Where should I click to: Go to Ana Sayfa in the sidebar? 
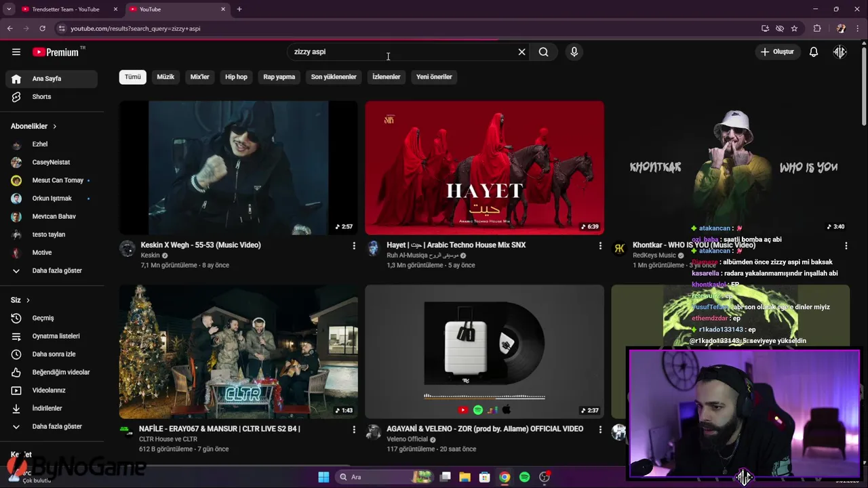pyautogui.click(x=52, y=79)
